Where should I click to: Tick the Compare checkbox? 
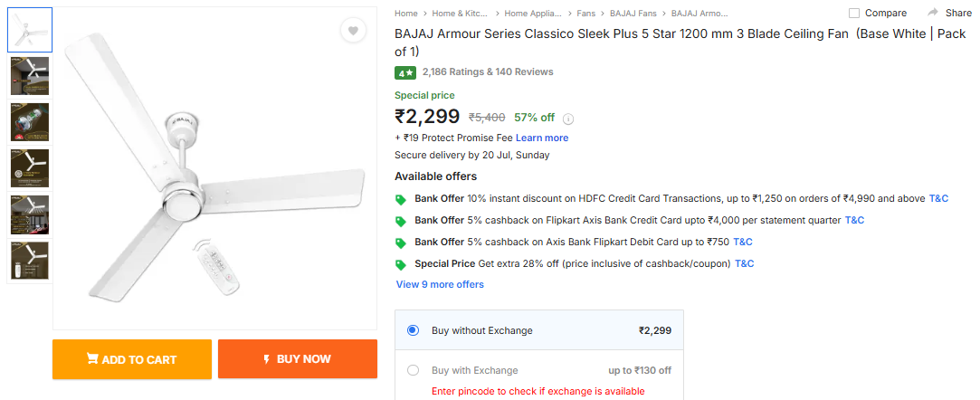854,13
